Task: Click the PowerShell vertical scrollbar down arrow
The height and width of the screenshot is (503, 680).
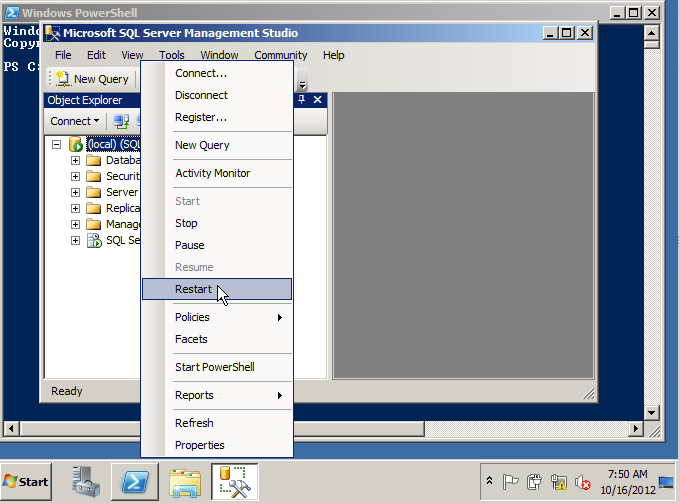Action: (x=652, y=412)
